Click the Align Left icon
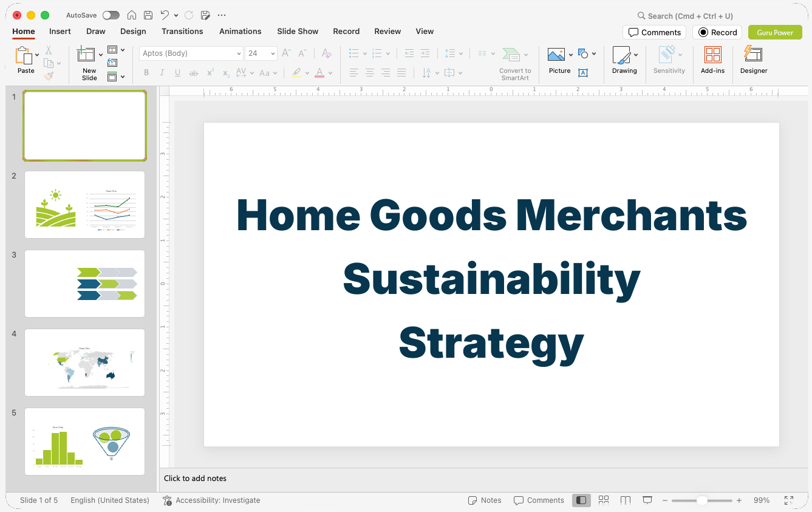 354,73
